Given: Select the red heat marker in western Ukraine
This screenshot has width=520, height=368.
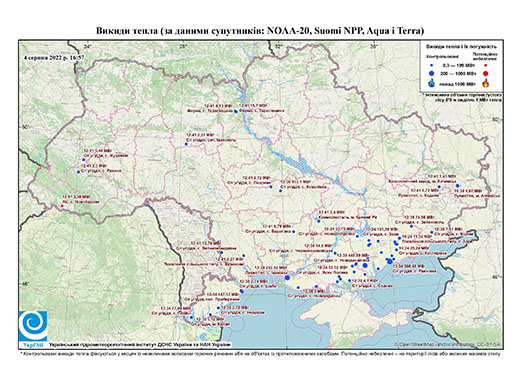Looking at the screenshot, I should pos(62,206).
